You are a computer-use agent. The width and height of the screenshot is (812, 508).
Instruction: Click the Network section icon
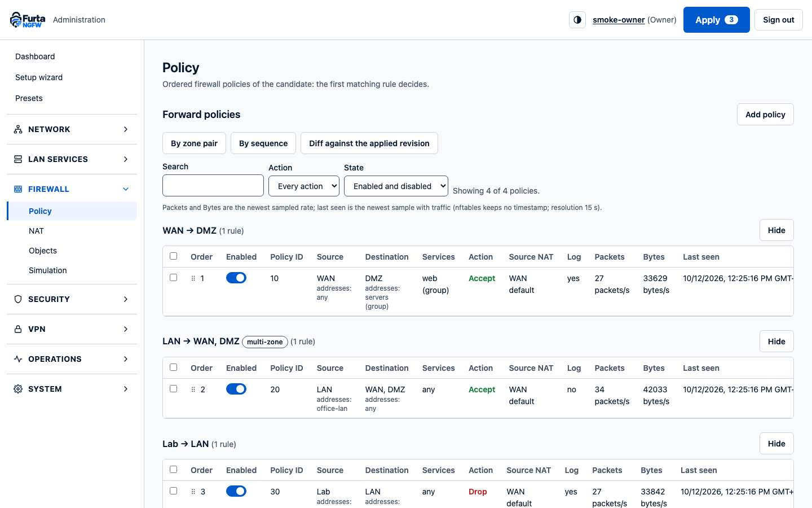(x=18, y=129)
